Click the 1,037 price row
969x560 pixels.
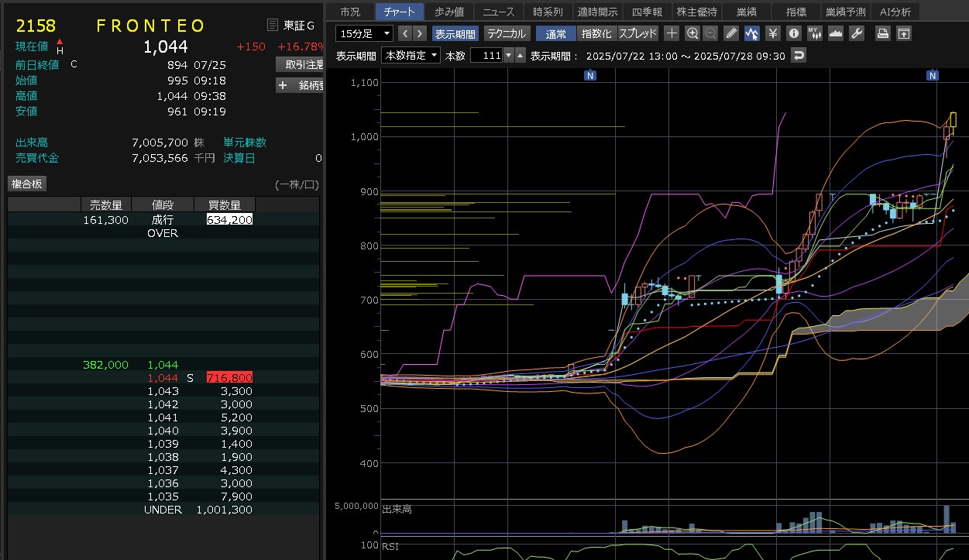(163, 470)
